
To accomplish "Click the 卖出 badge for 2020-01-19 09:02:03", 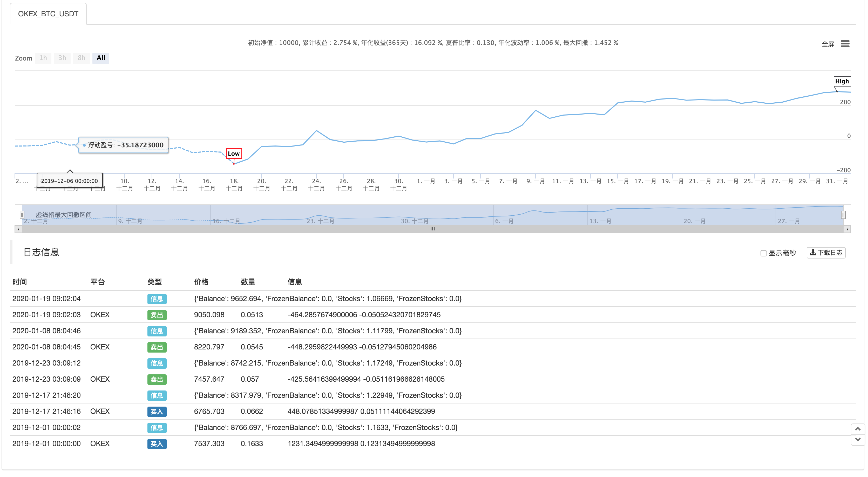I will pyautogui.click(x=157, y=315).
